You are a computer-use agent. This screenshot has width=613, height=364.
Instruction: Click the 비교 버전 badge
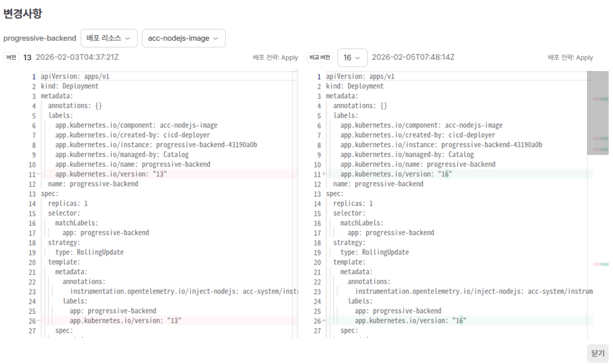[x=320, y=58]
